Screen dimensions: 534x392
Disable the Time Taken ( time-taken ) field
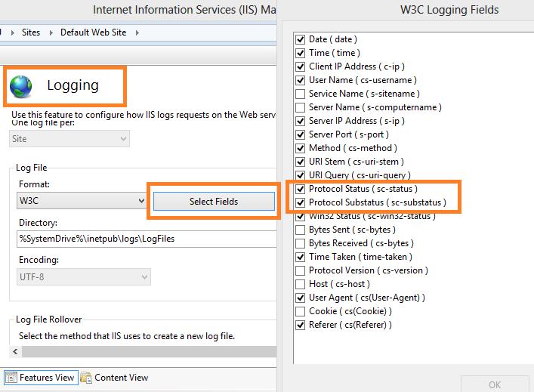click(x=301, y=257)
